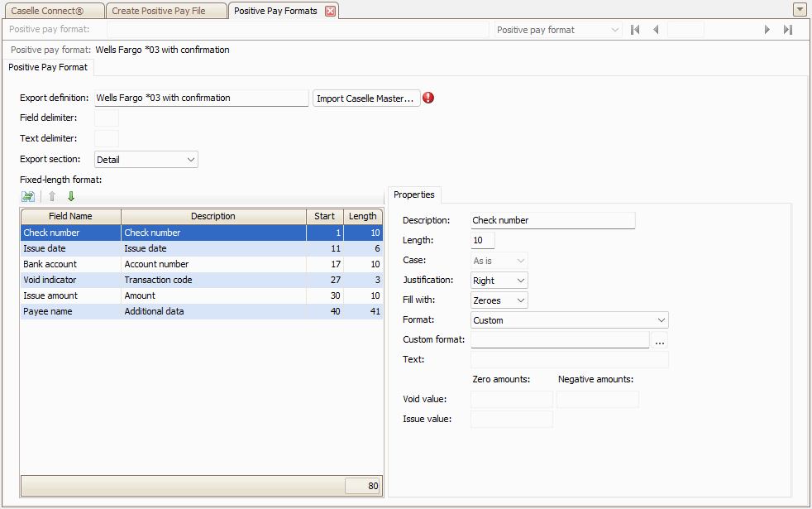This screenshot has width=812, height=509.
Task: Open tab list dropdown at top right
Action: click(800, 9)
